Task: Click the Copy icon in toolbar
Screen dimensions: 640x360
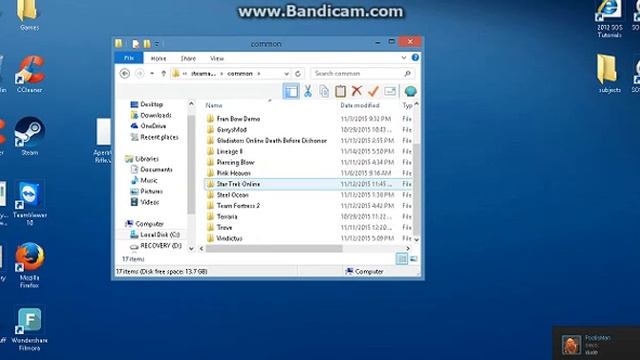Action: coord(324,91)
